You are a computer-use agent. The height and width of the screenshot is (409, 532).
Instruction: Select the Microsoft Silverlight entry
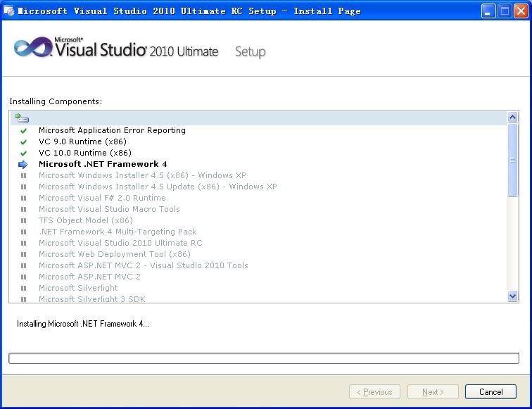(x=78, y=288)
